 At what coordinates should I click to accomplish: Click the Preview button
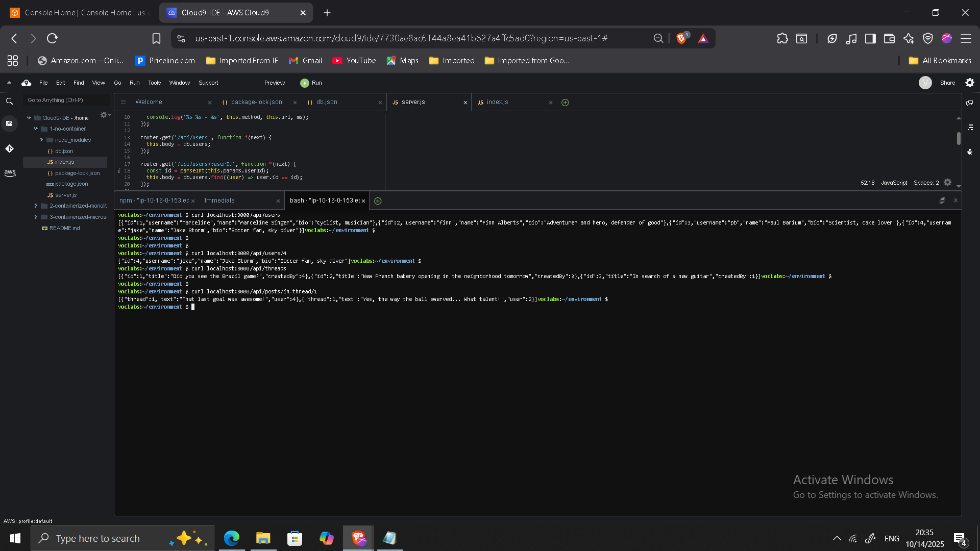coord(274,83)
